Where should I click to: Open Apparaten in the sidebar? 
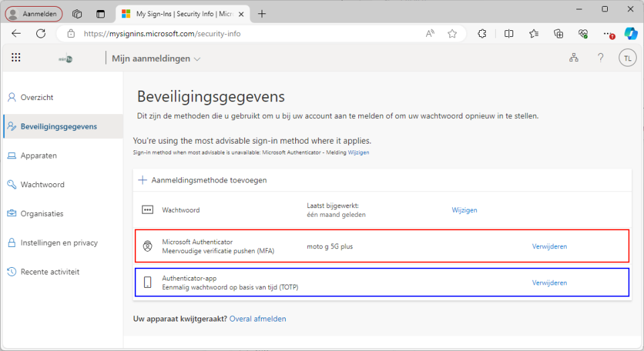(x=38, y=156)
